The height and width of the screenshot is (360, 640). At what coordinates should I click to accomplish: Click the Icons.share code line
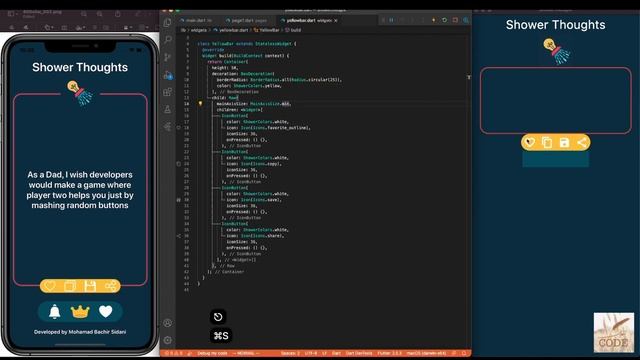(x=255, y=236)
